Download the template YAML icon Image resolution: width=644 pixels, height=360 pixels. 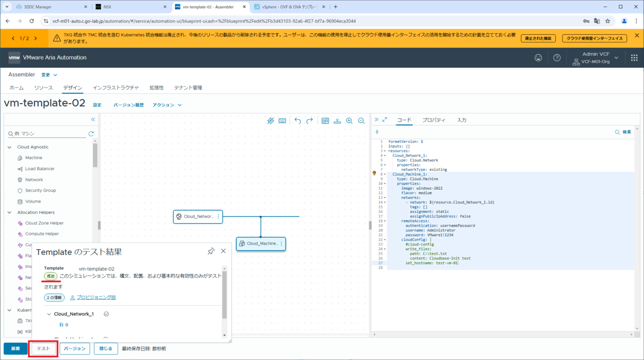click(x=338, y=121)
